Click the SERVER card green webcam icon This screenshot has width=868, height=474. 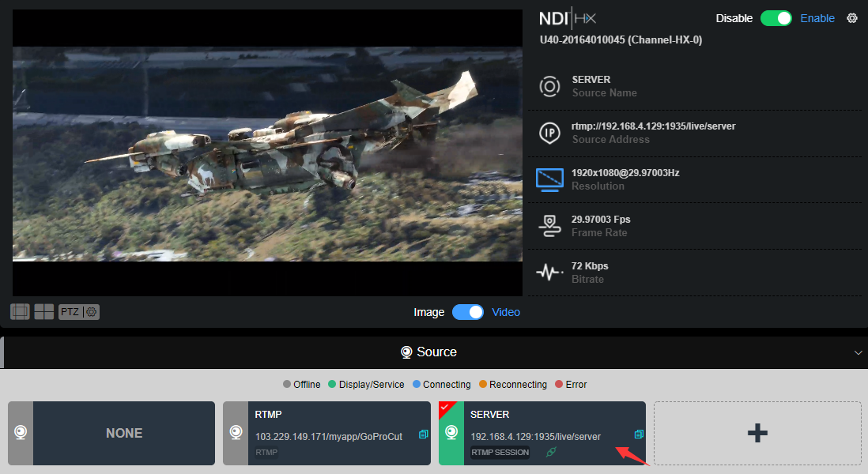451,432
